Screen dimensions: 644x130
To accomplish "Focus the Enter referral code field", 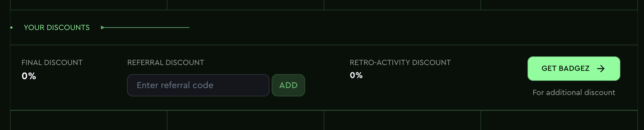I will 198,85.
